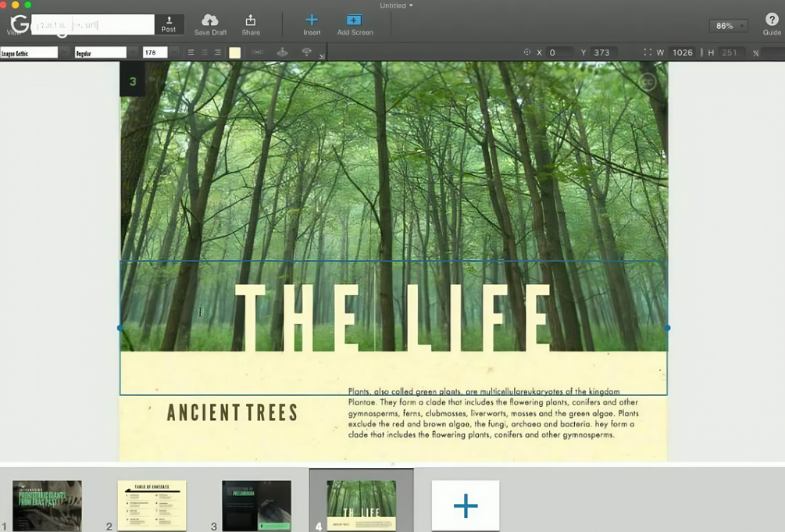Click the ANCIENT TREES heading
The height and width of the screenshot is (532, 785).
pos(232,412)
